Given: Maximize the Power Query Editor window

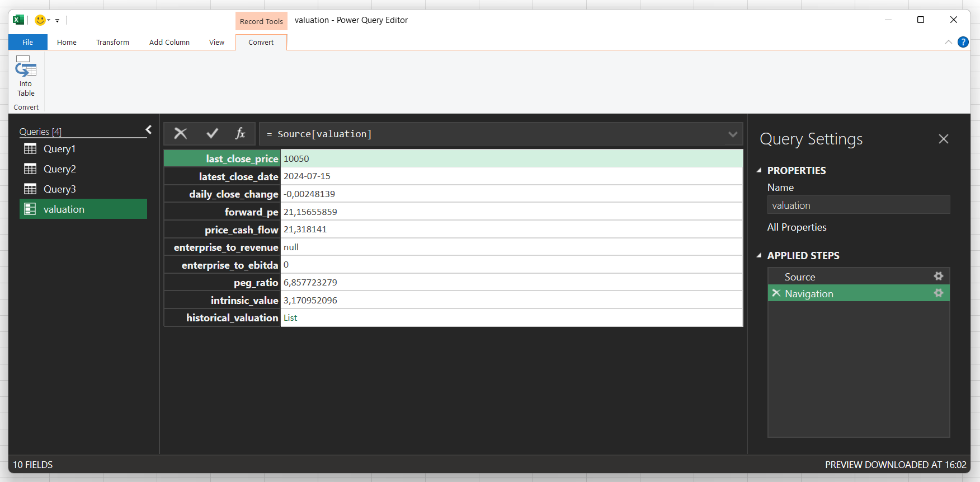Looking at the screenshot, I should 921,20.
